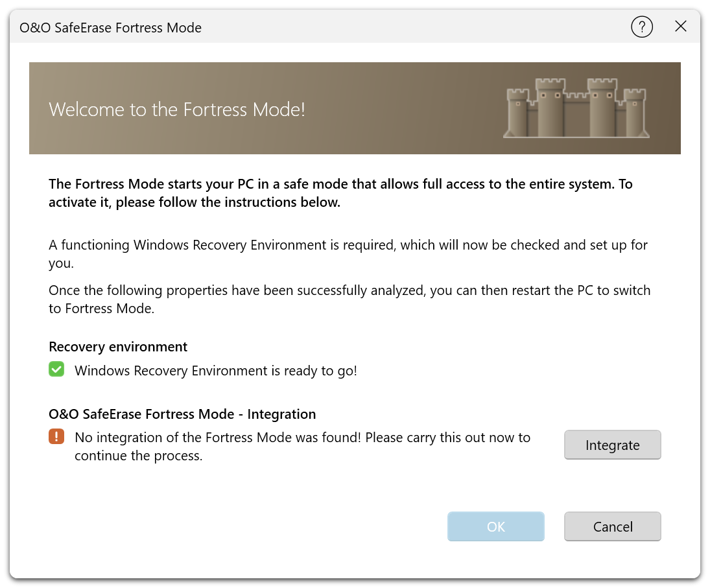This screenshot has width=710, height=588.
Task: Click the O&O SafeErase Fortress Mode title bar
Action: coord(111,28)
